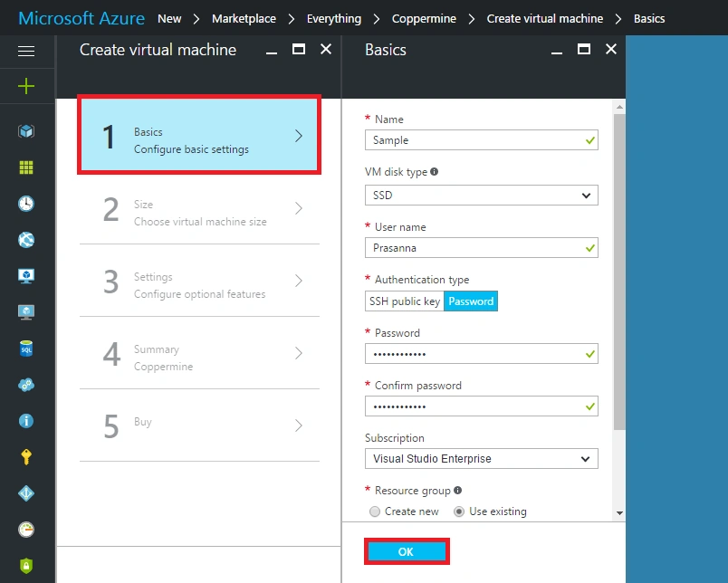Viewport: 728px width, 583px height.
Task: Switch authentication type to SSH public key
Action: coord(405,301)
